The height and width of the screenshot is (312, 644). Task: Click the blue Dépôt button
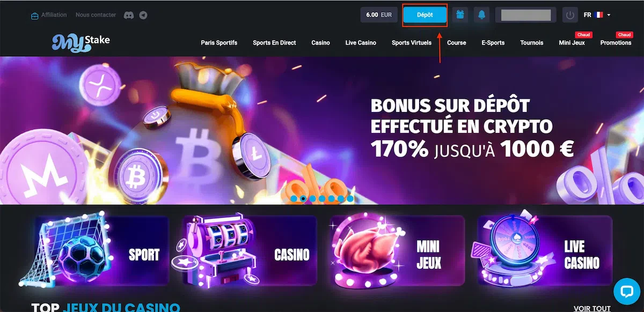pos(425,15)
